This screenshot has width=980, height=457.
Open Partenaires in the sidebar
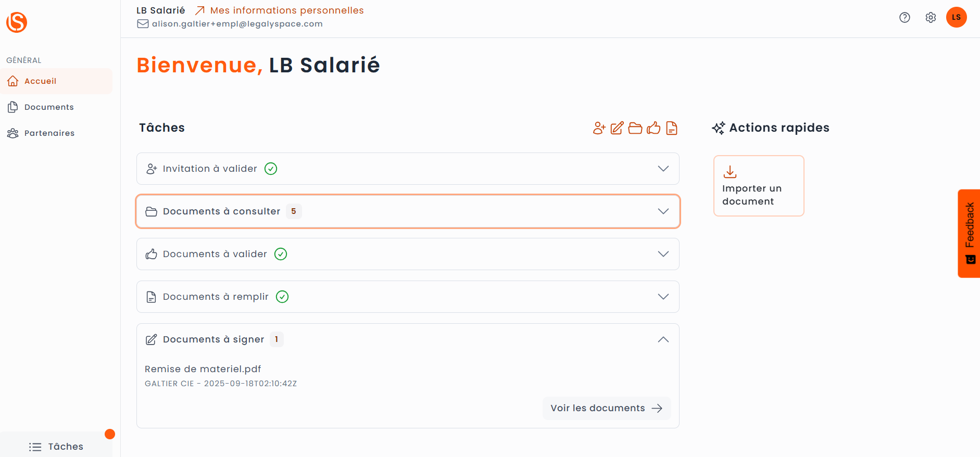coord(49,133)
